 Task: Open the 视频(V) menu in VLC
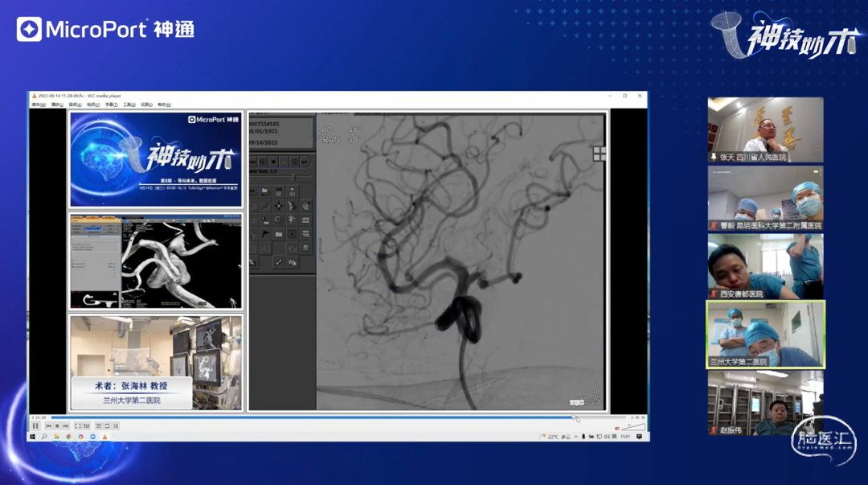click(x=93, y=105)
